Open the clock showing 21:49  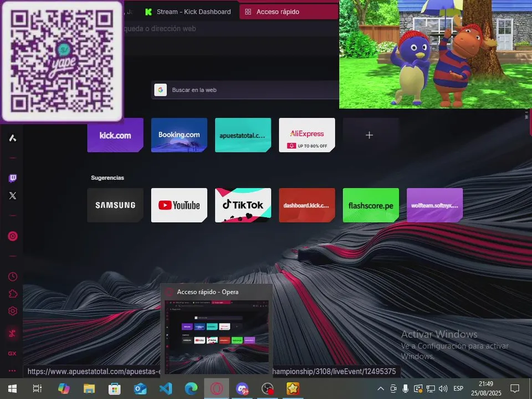[x=486, y=388]
